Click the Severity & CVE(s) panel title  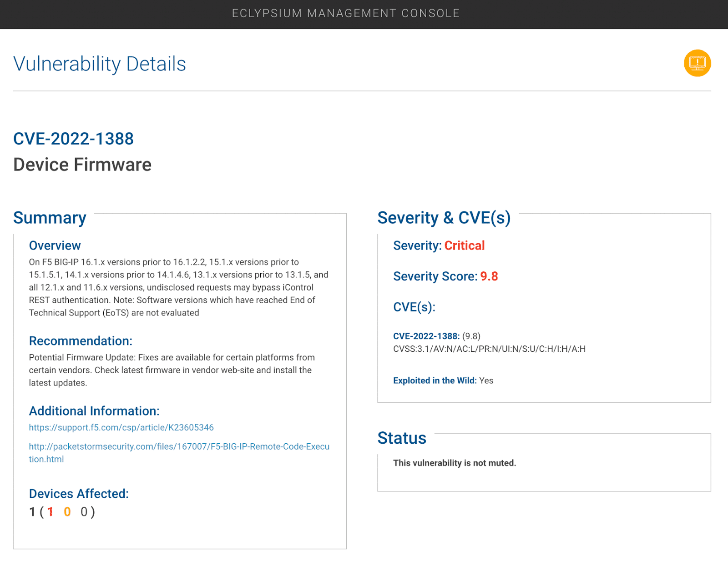coord(444,218)
